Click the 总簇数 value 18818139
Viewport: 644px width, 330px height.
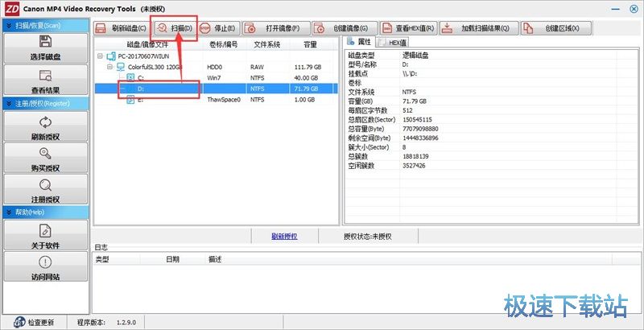tap(414, 156)
